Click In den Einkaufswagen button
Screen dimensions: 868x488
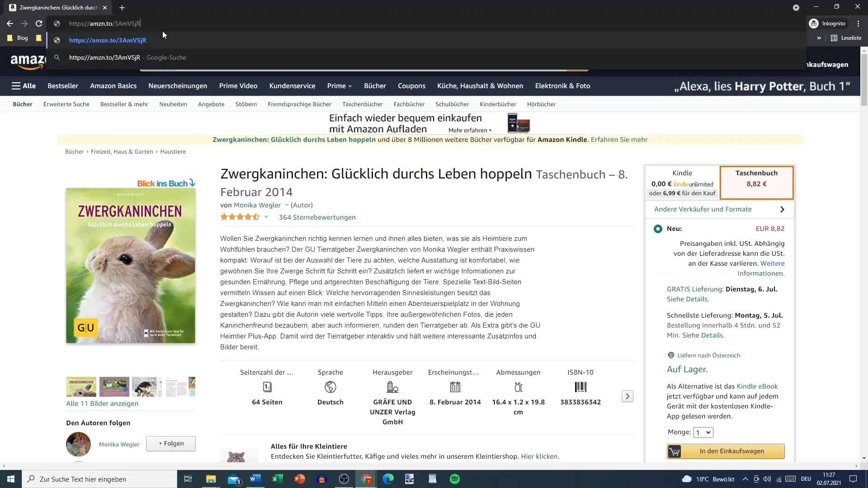(x=726, y=451)
